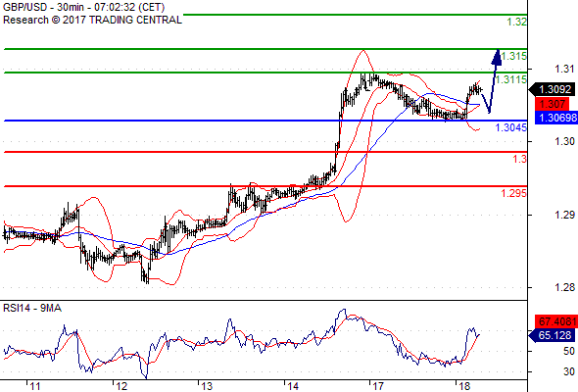Viewport: 578px width, 392px height.
Task: Click the blue 65.128 RSI value tag
Action: [552, 335]
